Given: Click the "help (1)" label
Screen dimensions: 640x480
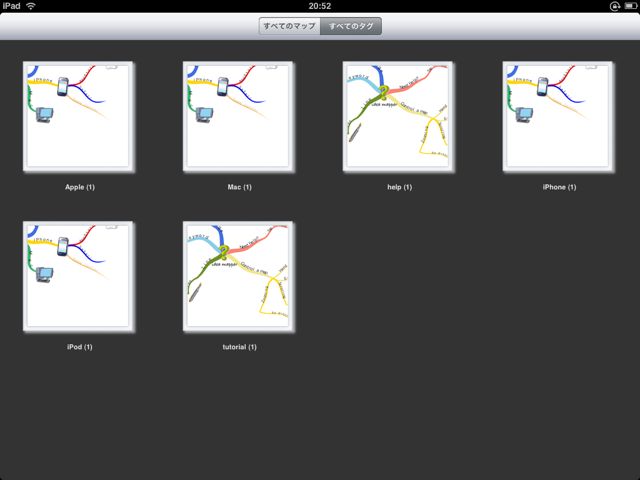Looking at the screenshot, I should (x=400, y=187).
